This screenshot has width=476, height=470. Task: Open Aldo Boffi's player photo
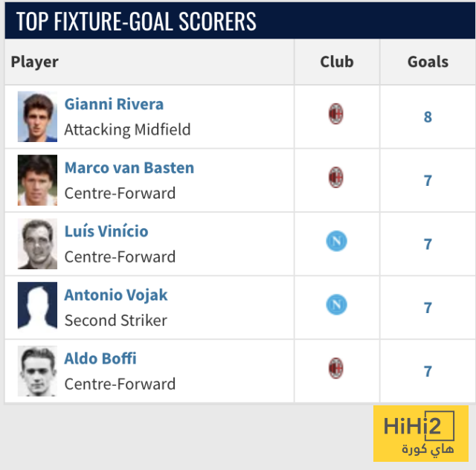(x=37, y=371)
